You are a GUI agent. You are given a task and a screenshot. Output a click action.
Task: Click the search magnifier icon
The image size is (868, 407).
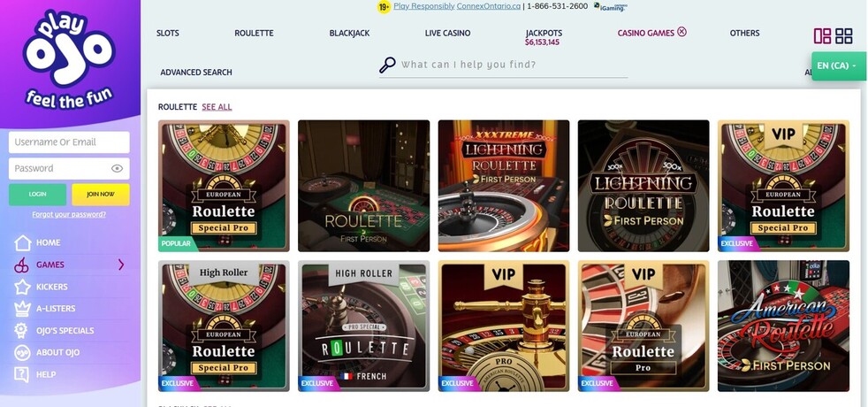pos(387,65)
